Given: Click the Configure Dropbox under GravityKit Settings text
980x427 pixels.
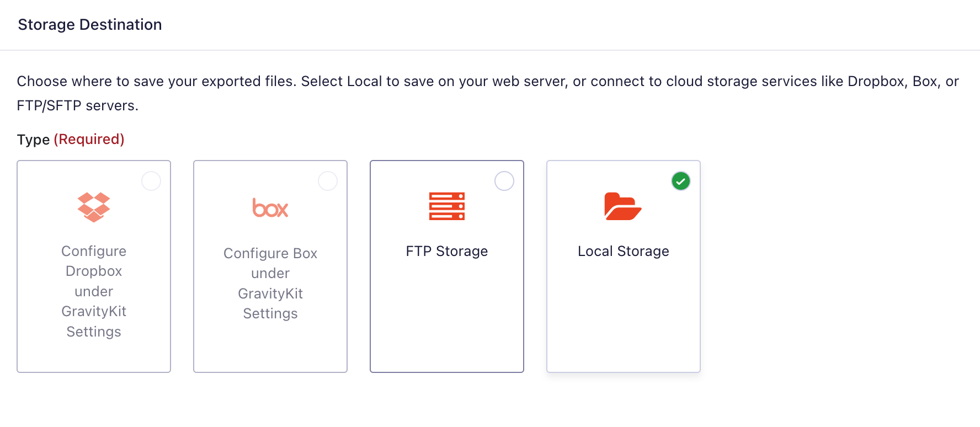Looking at the screenshot, I should point(94,291).
